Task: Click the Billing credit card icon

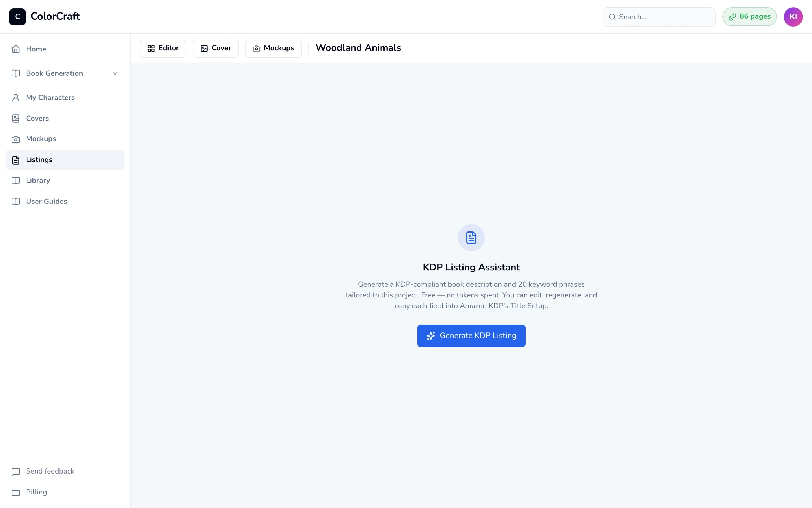Action: coord(16,492)
